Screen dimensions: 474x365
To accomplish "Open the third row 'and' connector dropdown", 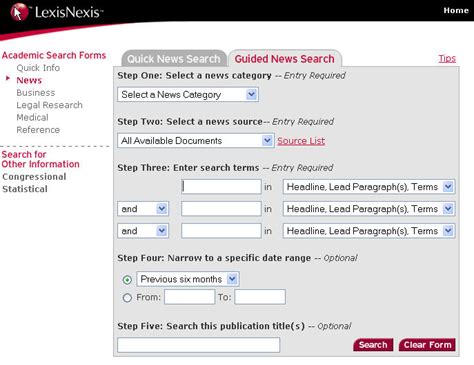I will pos(143,231).
